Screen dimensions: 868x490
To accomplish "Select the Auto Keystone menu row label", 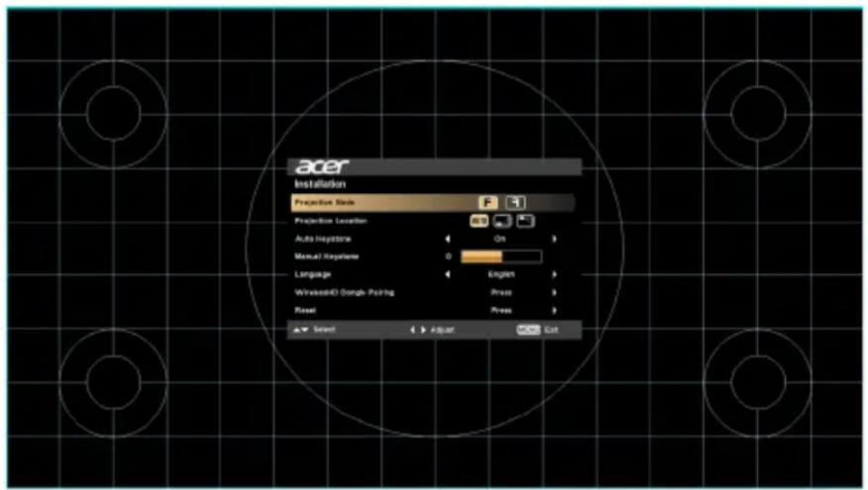I will click(x=323, y=239).
